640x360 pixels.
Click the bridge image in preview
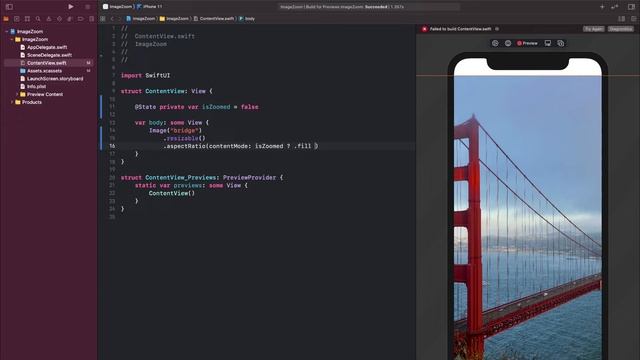tap(528, 218)
